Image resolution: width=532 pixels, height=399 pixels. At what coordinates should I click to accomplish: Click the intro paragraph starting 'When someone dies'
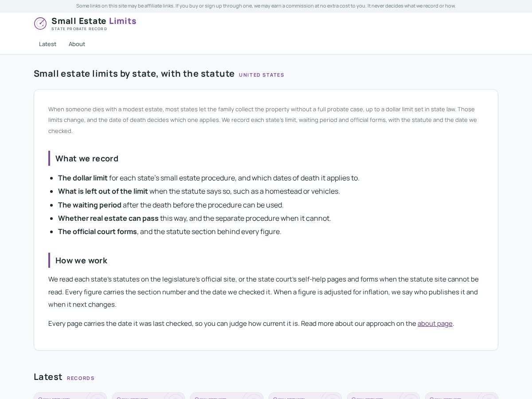[266, 120]
